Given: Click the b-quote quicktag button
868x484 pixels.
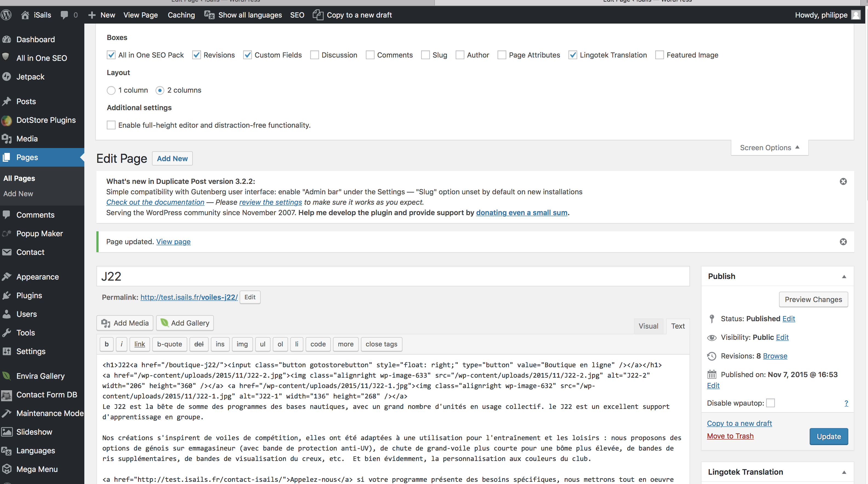Looking at the screenshot, I should [169, 344].
